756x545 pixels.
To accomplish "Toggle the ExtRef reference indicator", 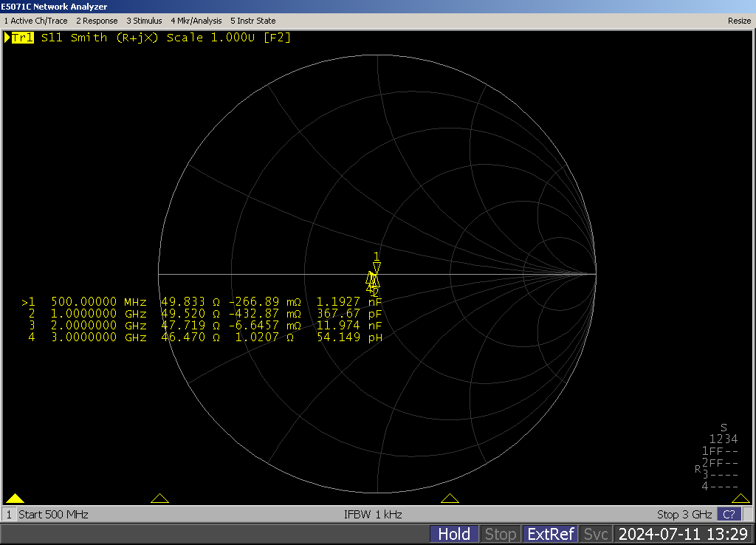I will pos(549,534).
